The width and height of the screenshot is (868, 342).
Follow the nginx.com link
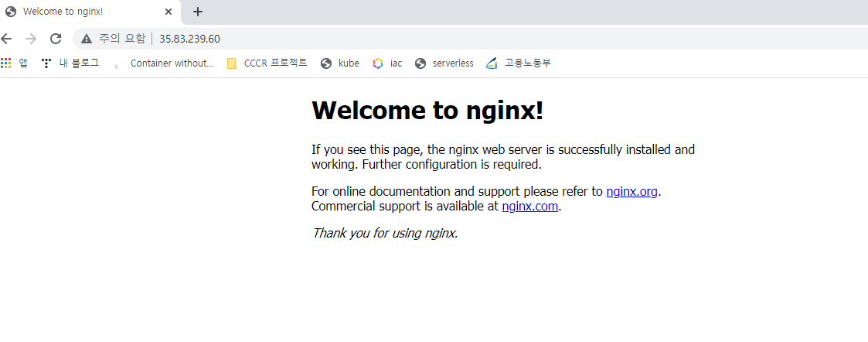529,206
